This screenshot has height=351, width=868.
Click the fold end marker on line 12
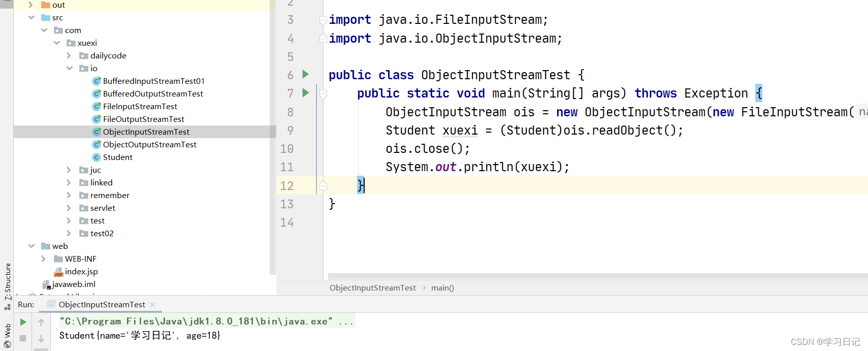(323, 186)
